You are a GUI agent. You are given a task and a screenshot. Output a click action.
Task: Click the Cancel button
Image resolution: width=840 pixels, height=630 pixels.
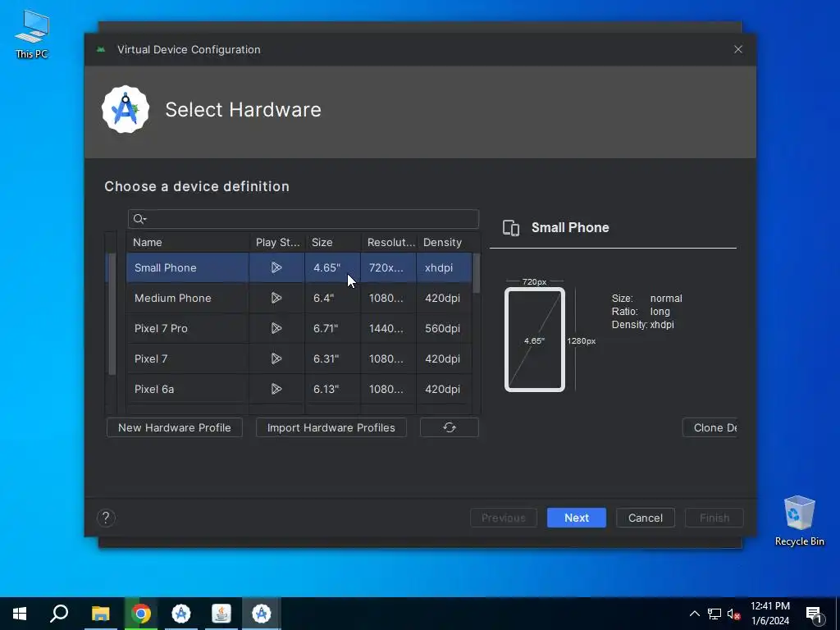(645, 518)
